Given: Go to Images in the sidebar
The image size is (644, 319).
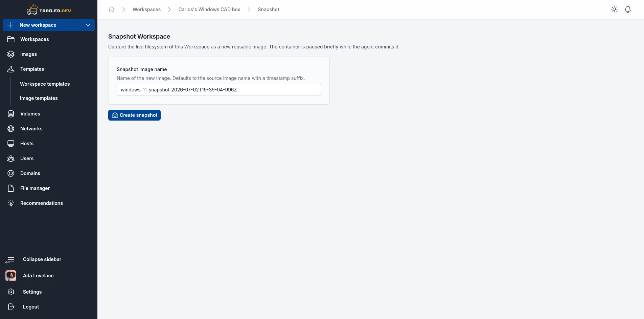Looking at the screenshot, I should pos(28,54).
